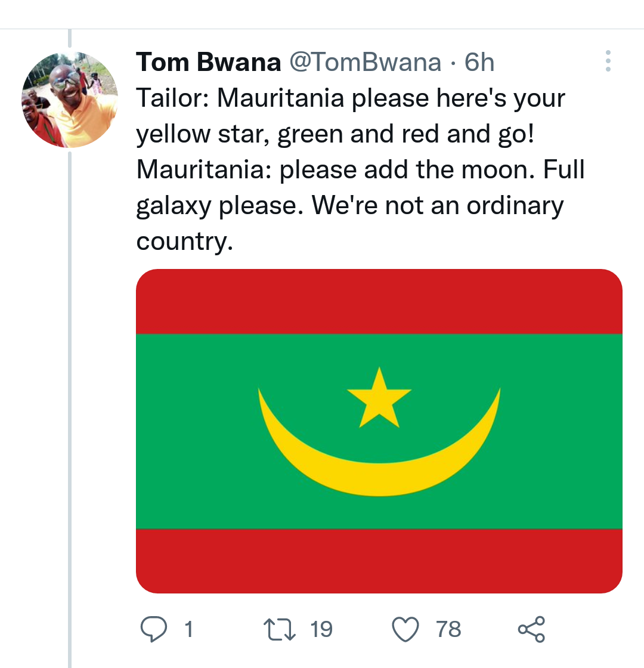
Task: Click the like count 78
Action: (x=448, y=629)
